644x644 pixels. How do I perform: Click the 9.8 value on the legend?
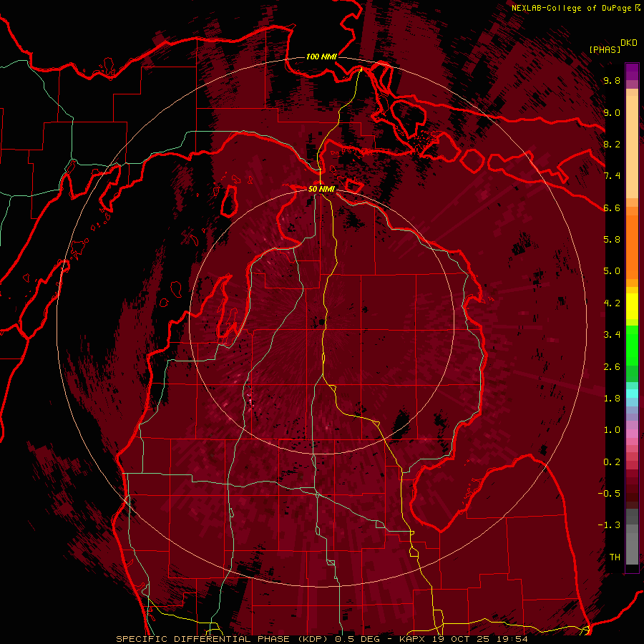pyautogui.click(x=612, y=80)
